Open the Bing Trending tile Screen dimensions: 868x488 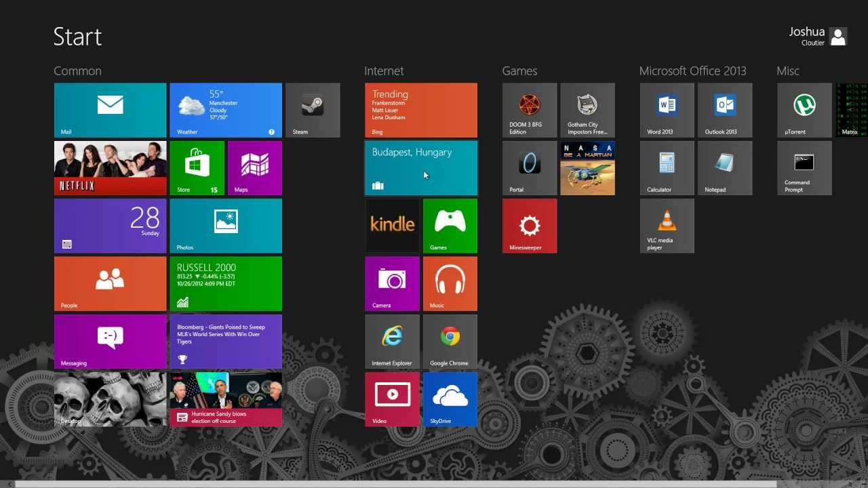(421, 110)
